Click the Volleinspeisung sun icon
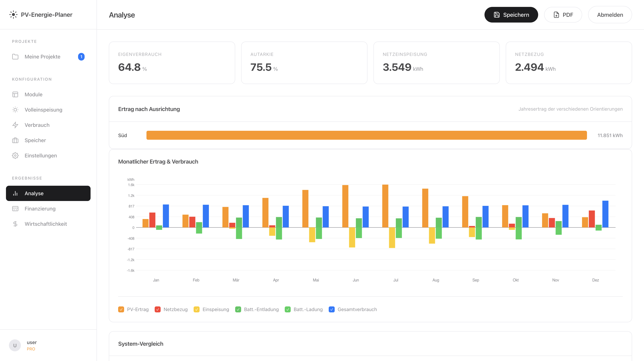The height and width of the screenshot is (361, 644). click(x=15, y=110)
